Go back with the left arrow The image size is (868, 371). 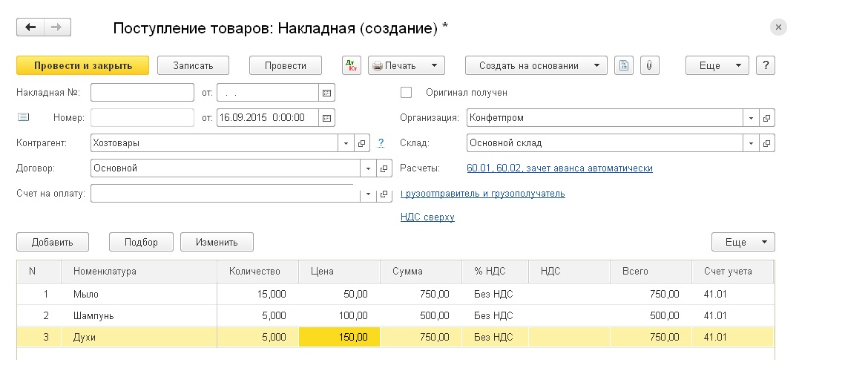pyautogui.click(x=30, y=27)
